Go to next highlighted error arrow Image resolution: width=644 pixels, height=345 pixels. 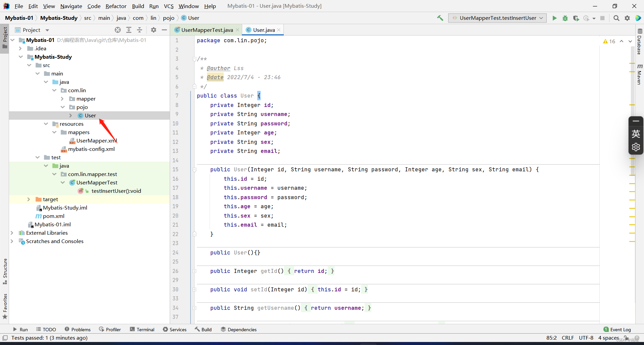pyautogui.click(x=630, y=41)
